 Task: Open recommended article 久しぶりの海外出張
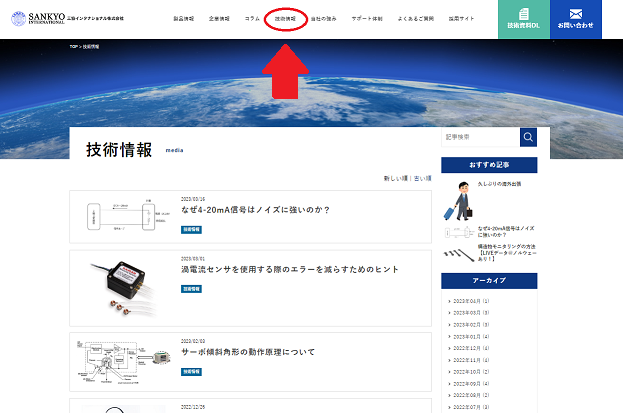[x=499, y=184]
